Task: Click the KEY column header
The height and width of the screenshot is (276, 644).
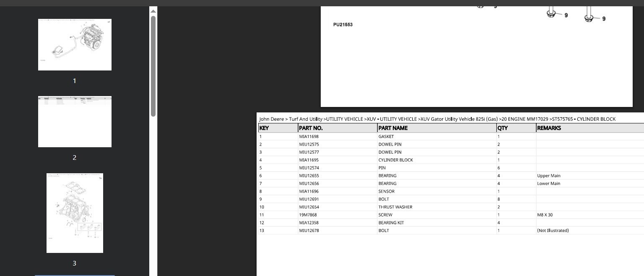Action: (x=278, y=128)
